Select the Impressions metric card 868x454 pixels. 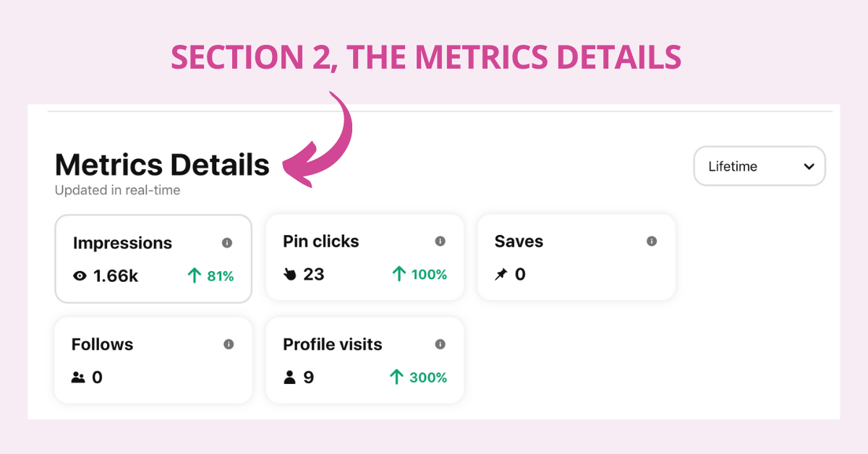(x=153, y=259)
